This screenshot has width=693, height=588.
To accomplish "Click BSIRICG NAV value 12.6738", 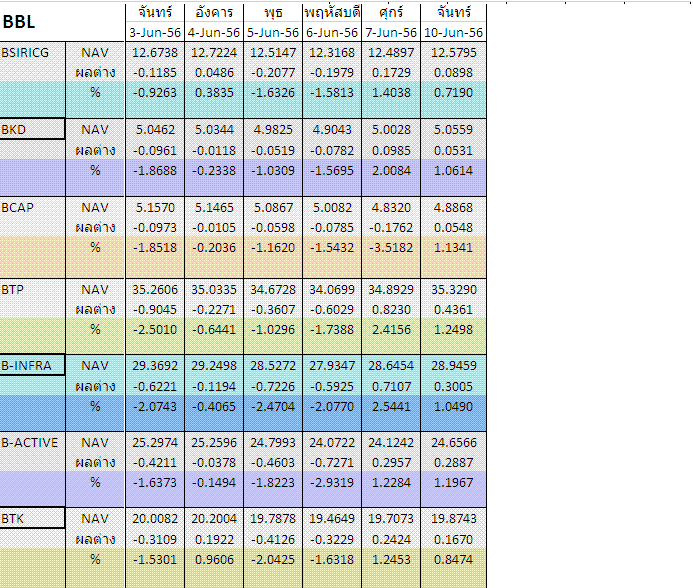I will 155,53.
